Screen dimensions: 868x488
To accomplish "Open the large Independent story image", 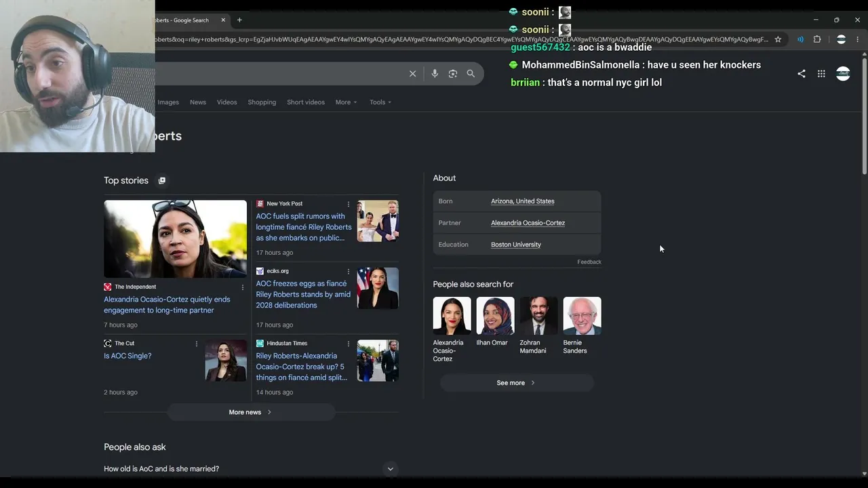I will point(176,239).
